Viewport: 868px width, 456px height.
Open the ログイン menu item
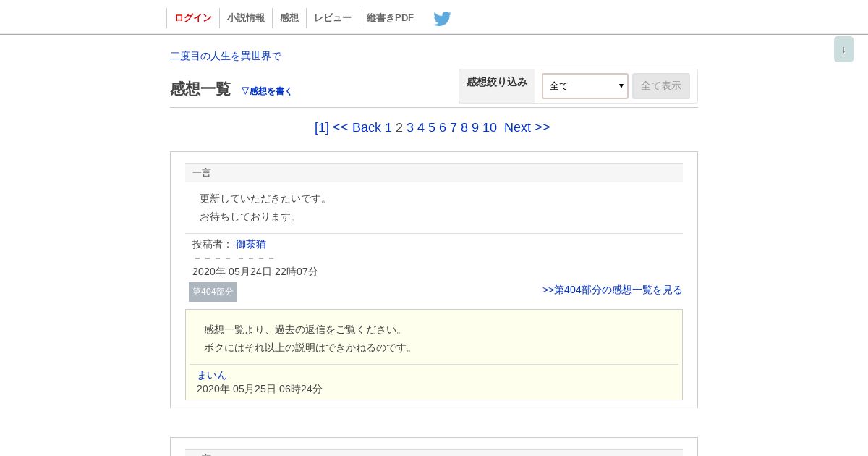(x=193, y=18)
